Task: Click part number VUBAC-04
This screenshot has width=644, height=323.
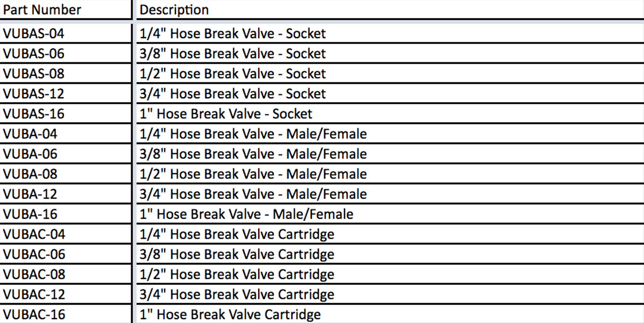Action: pyautogui.click(x=34, y=234)
